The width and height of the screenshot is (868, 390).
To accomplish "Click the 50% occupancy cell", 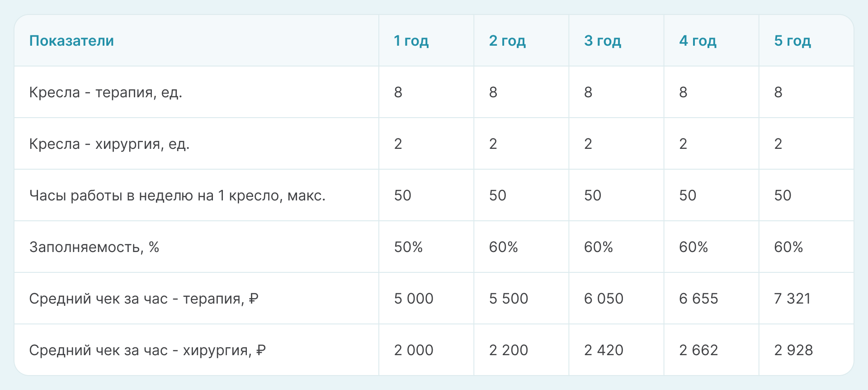I will tap(408, 247).
